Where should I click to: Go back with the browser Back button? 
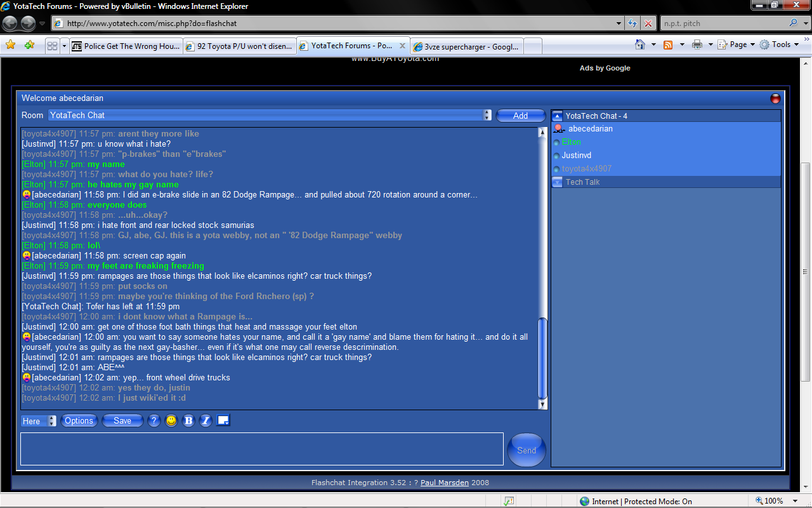click(x=11, y=23)
